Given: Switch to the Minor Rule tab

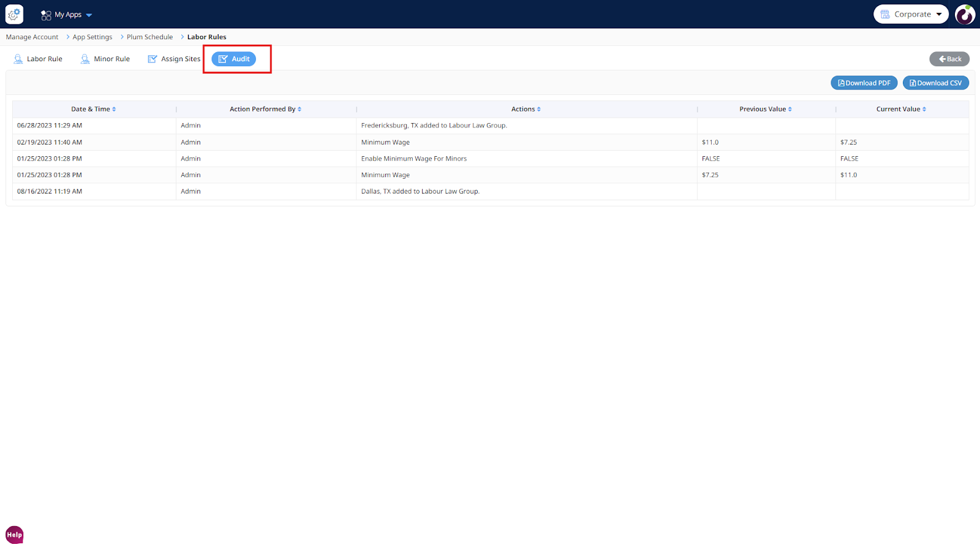Looking at the screenshot, I should [105, 59].
